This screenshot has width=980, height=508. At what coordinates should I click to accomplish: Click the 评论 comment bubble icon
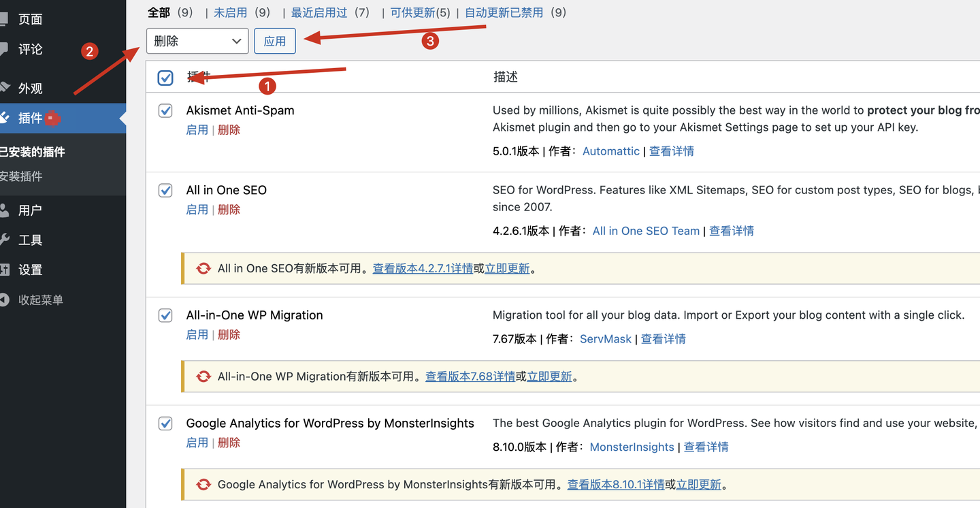pos(4,49)
